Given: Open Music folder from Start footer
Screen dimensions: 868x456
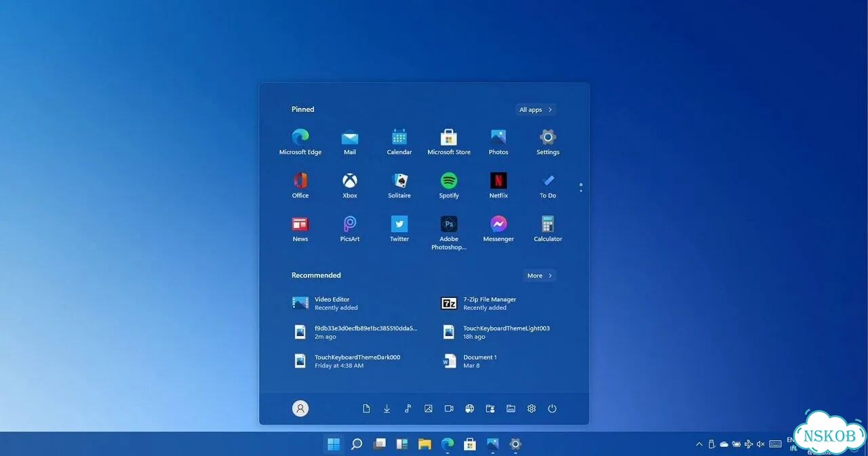Looking at the screenshot, I should [x=408, y=408].
